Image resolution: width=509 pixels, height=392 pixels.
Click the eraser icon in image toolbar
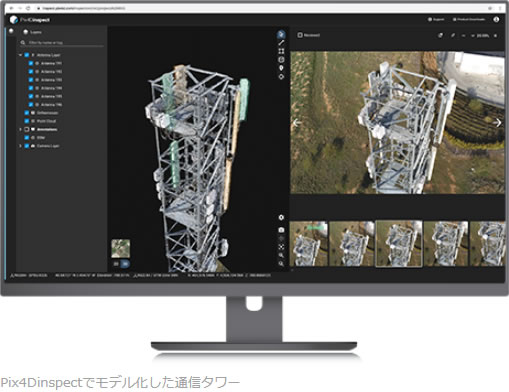tap(440, 35)
